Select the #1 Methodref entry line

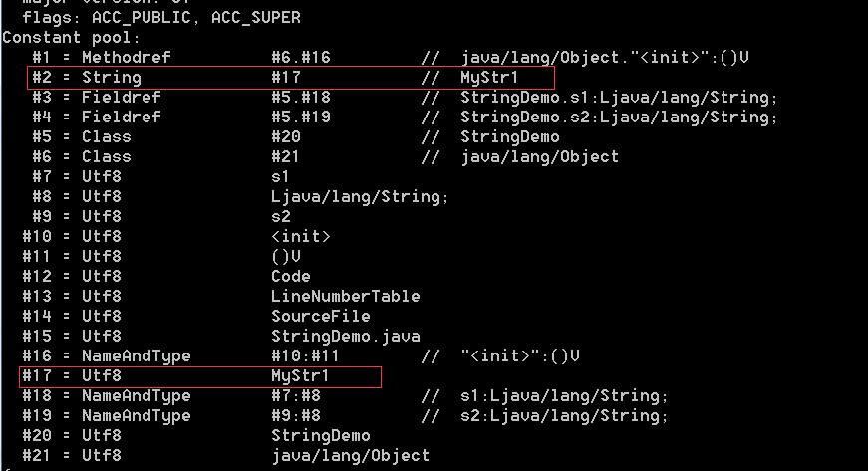[391, 58]
